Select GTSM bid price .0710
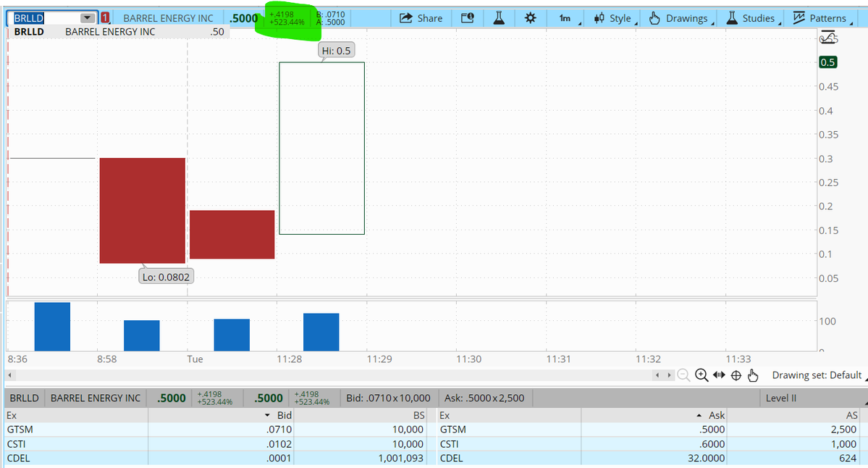Screen dimensions: 868x468 (x=279, y=429)
